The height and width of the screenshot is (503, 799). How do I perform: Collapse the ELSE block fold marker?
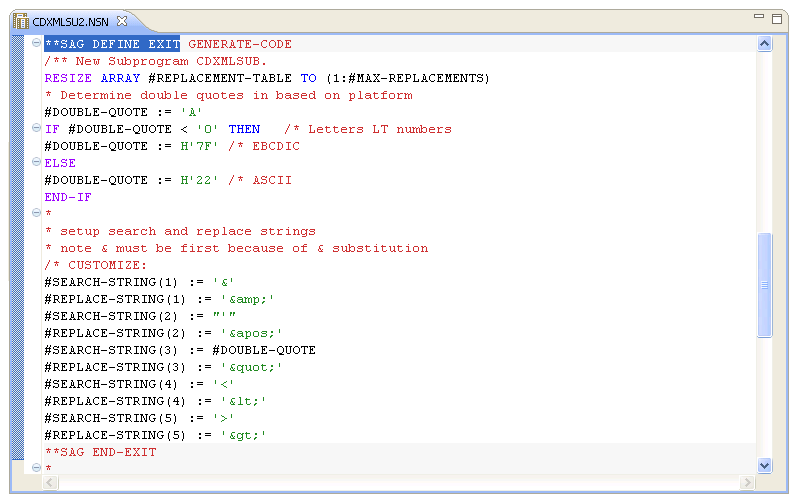(36, 162)
